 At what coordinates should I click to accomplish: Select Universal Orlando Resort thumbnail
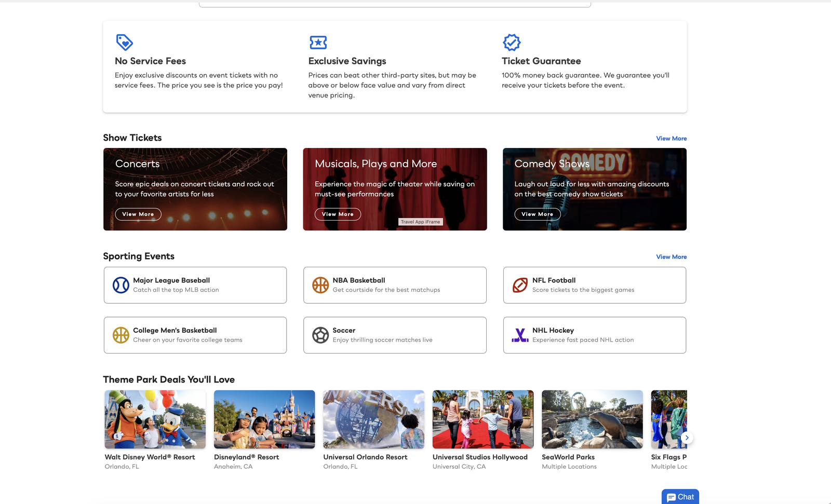[374, 419]
